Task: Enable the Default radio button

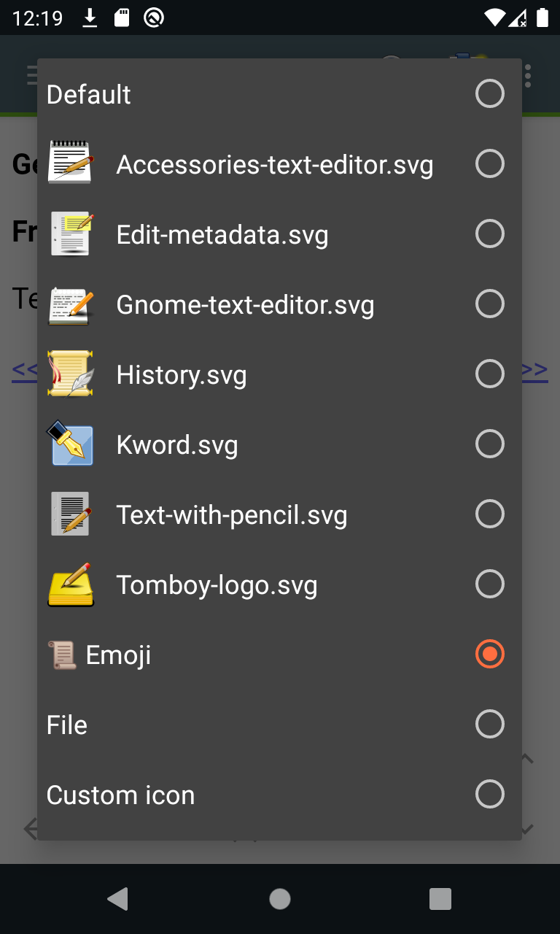Action: click(489, 93)
